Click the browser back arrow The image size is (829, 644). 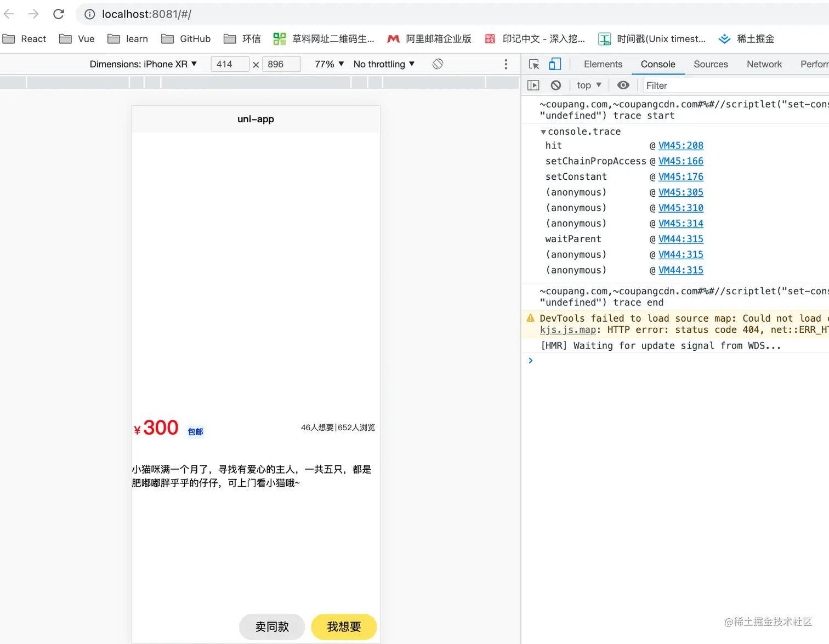[x=9, y=14]
